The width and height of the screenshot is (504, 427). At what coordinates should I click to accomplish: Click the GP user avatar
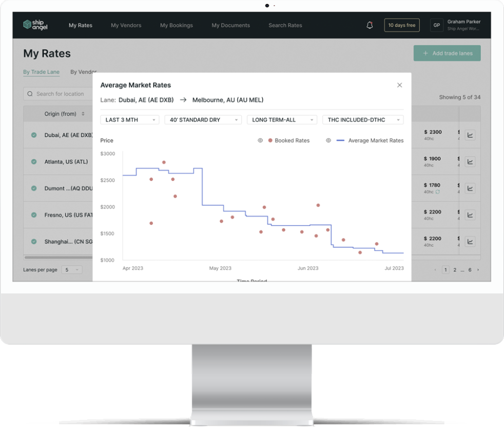coord(436,25)
